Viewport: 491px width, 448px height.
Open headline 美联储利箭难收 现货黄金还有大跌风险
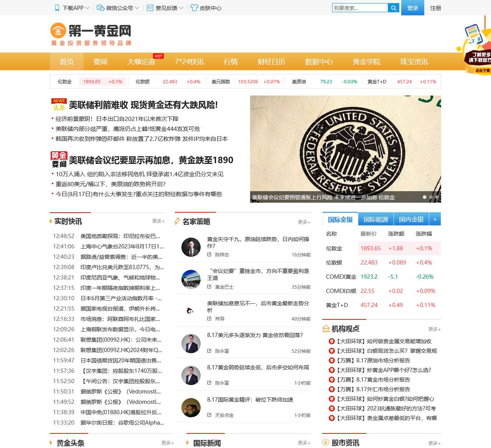coord(143,105)
